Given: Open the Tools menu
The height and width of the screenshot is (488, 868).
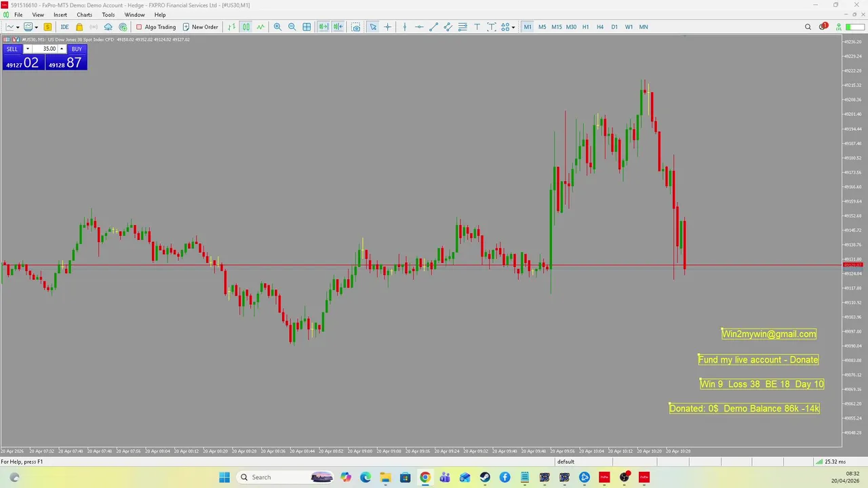Looking at the screenshot, I should click(x=108, y=15).
